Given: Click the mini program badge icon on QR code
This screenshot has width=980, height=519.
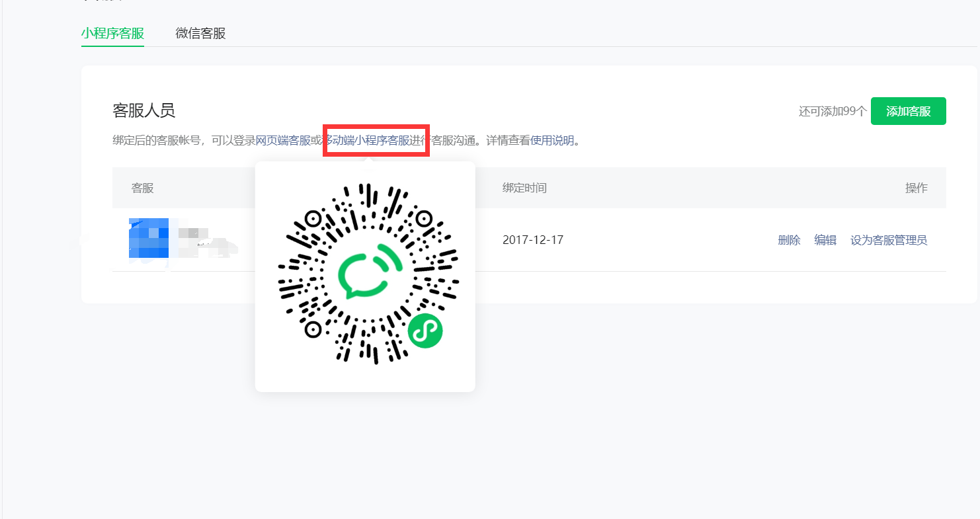Looking at the screenshot, I should tap(425, 331).
